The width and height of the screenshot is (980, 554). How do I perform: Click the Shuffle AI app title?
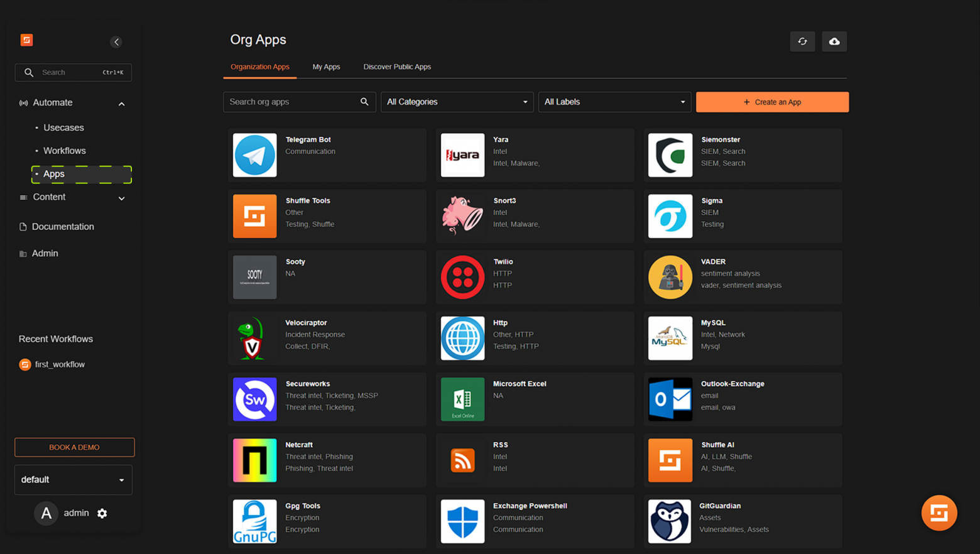click(x=718, y=445)
